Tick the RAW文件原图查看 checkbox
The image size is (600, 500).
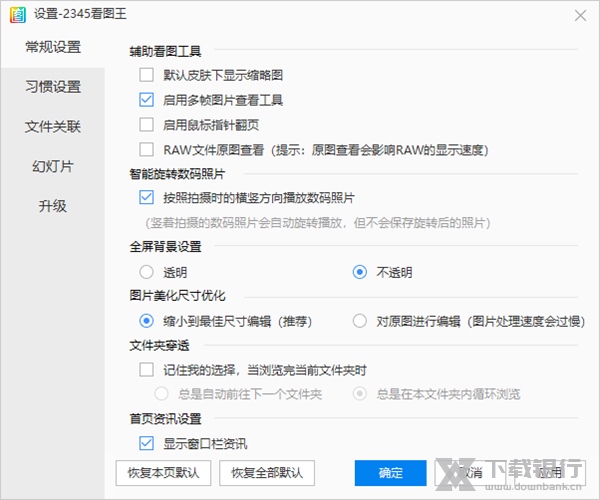147,150
